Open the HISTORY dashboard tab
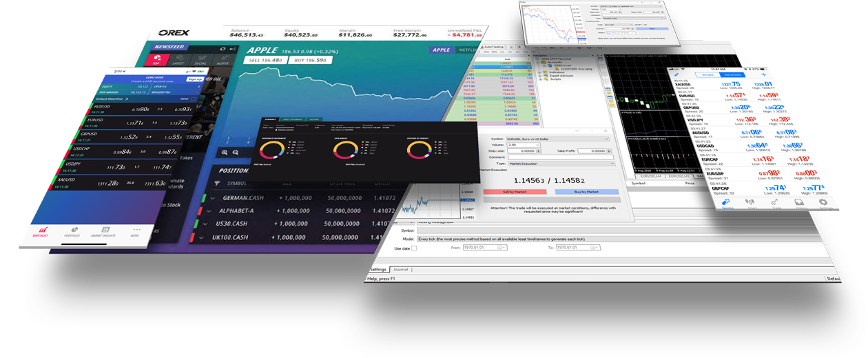The height and width of the screenshot is (358, 868). [313, 119]
